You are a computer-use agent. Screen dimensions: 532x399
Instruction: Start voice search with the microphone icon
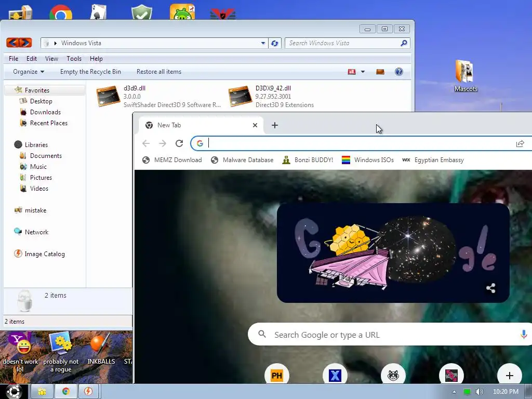click(524, 335)
